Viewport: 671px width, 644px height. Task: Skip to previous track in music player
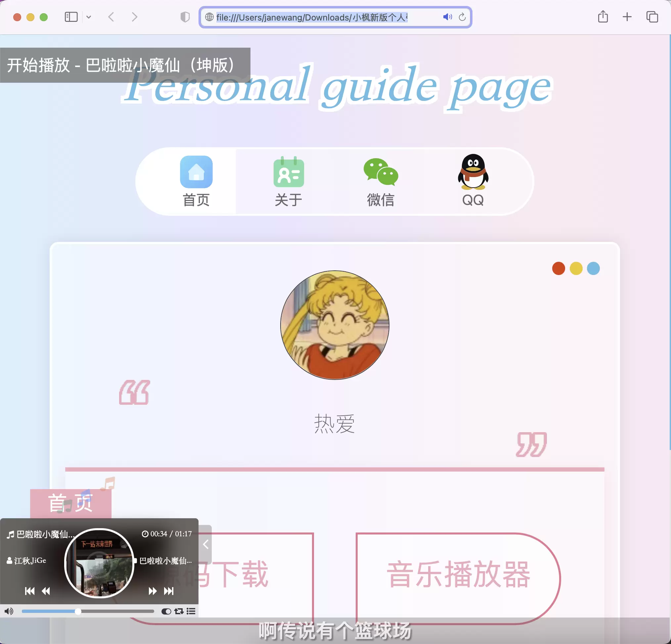click(30, 591)
